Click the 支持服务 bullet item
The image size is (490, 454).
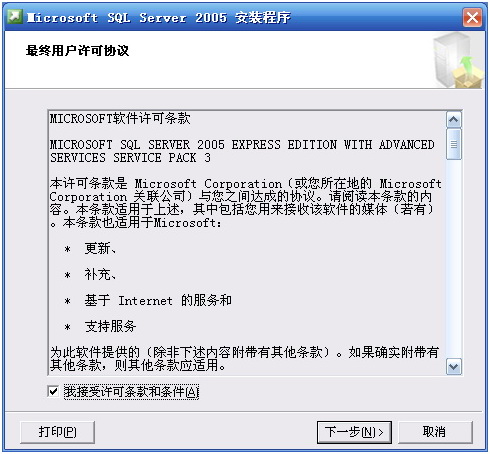[x=110, y=326]
